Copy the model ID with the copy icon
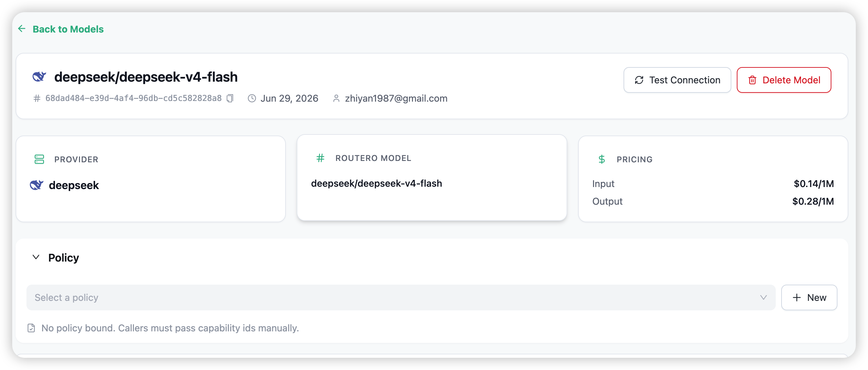The height and width of the screenshot is (370, 868). [230, 98]
